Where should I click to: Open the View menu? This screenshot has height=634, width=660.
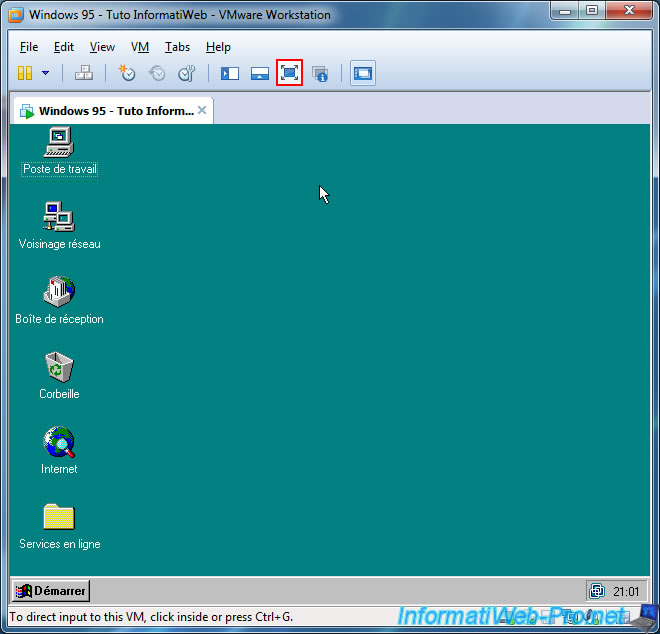(x=102, y=47)
